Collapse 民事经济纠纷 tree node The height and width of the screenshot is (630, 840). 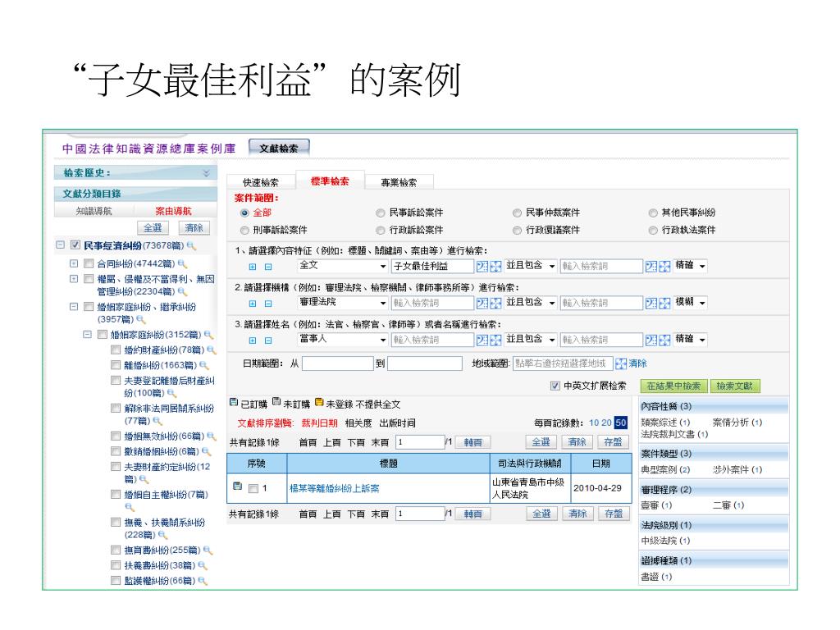coord(61,244)
